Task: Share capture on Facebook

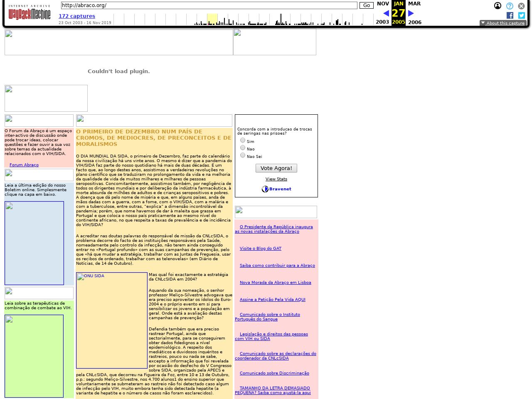Action: (510, 15)
